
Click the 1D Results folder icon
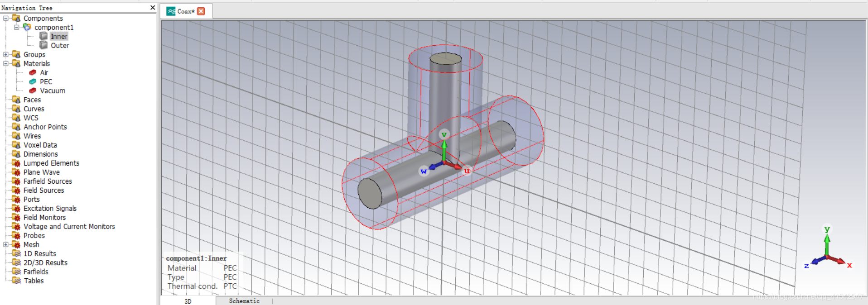pyautogui.click(x=16, y=253)
